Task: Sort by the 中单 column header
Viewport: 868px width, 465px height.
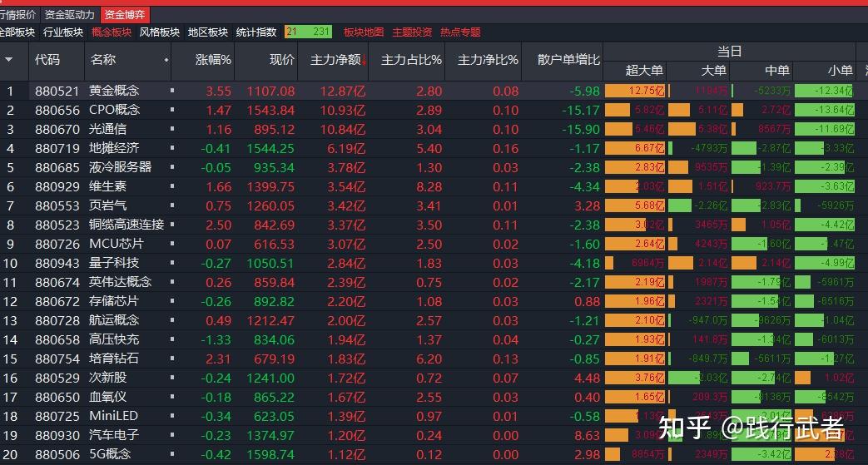Action: click(776, 71)
